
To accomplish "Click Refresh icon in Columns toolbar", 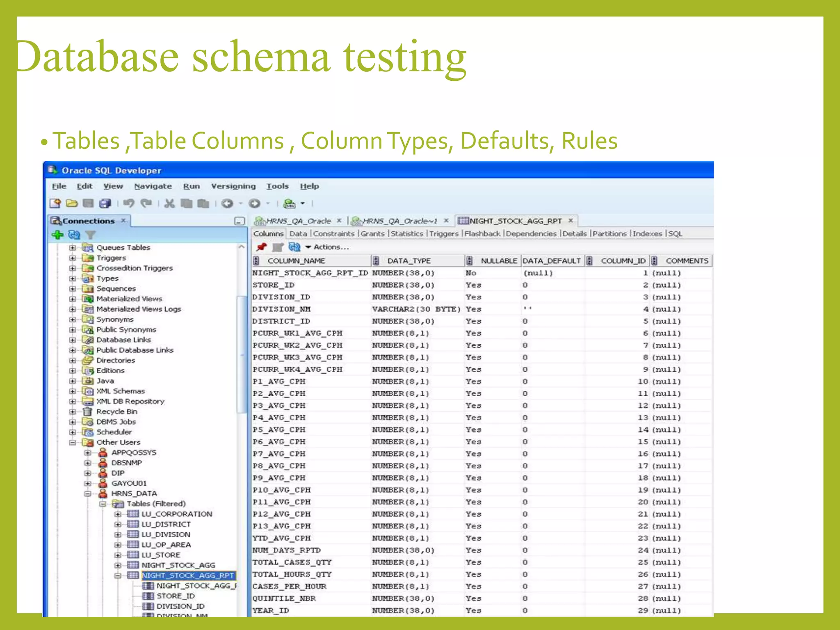I will tap(294, 247).
